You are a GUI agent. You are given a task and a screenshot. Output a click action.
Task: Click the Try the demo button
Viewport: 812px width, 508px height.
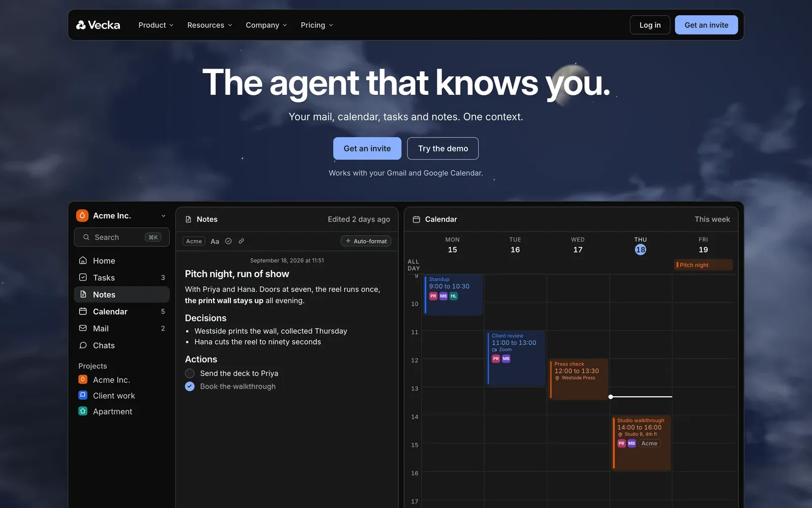443,148
